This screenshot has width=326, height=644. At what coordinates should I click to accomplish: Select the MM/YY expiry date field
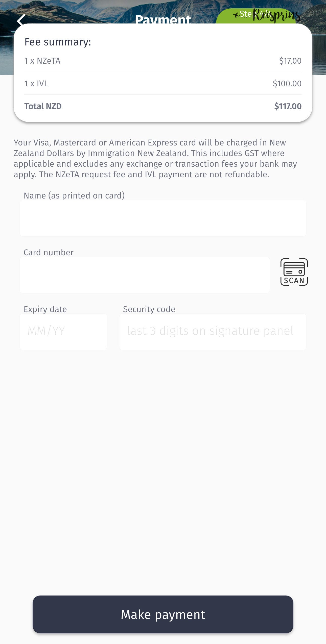tap(63, 332)
